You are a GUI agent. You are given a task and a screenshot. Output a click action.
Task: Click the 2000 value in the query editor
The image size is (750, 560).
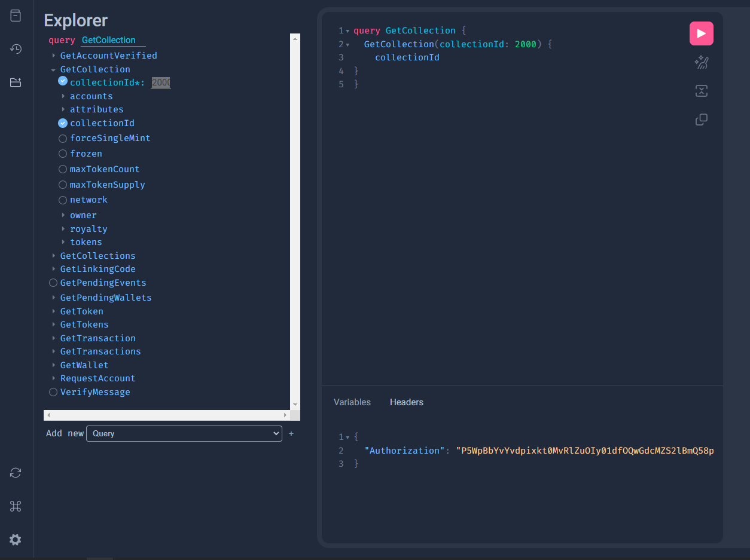click(x=525, y=44)
